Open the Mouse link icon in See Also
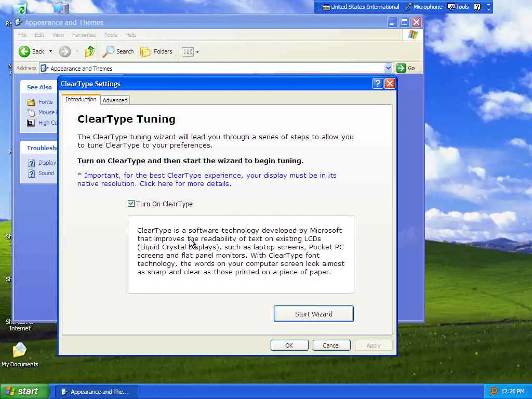The width and height of the screenshot is (532, 399). tap(31, 112)
